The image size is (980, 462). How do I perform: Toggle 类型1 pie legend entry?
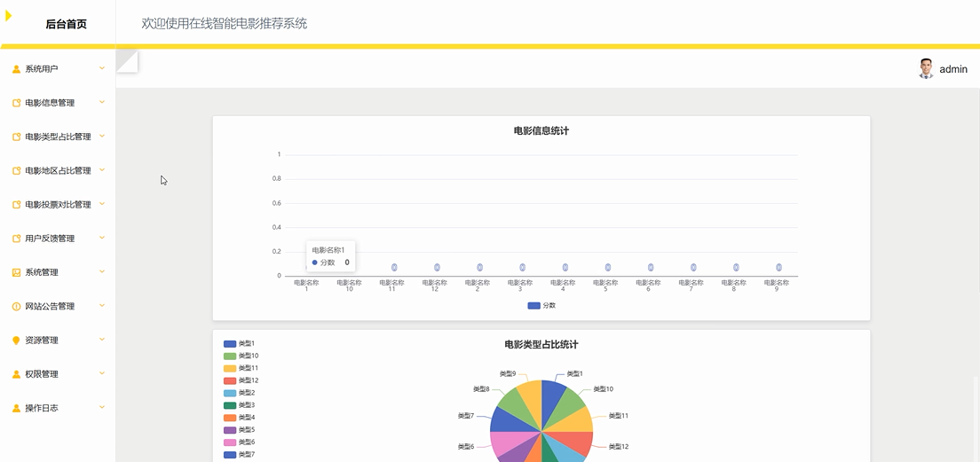coord(240,344)
